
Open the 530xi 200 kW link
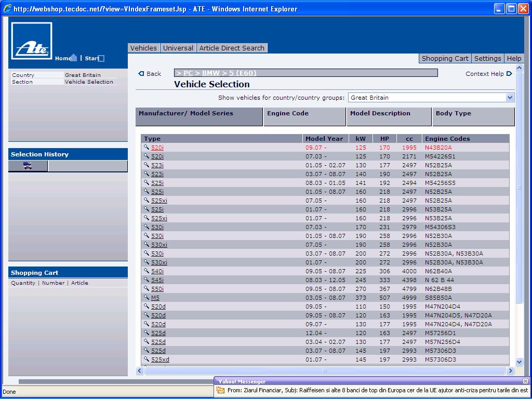point(159,262)
